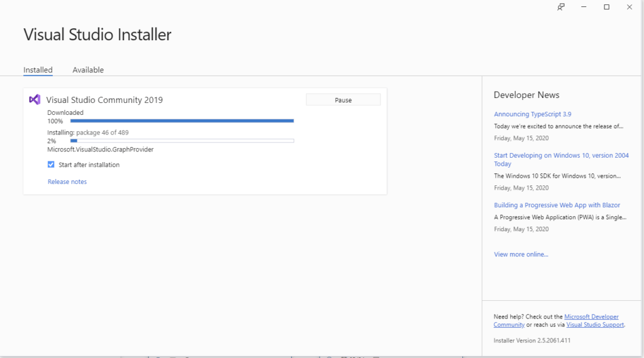The image size is (644, 358).
Task: Click View more online link
Action: pos(521,254)
